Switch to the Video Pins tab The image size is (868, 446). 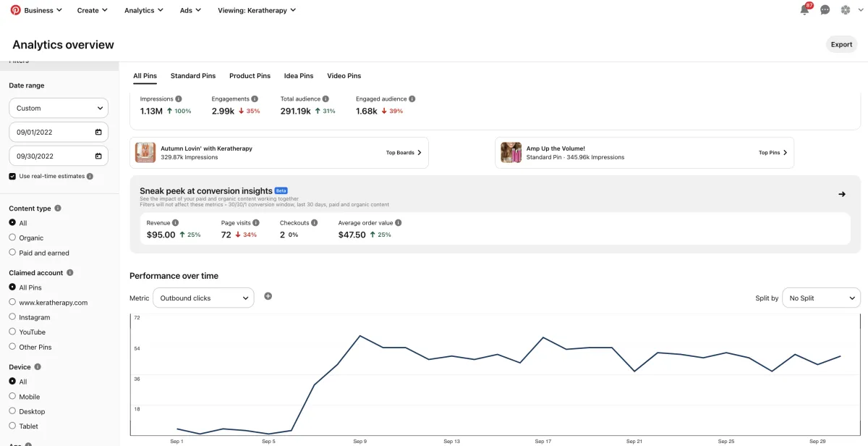(344, 76)
